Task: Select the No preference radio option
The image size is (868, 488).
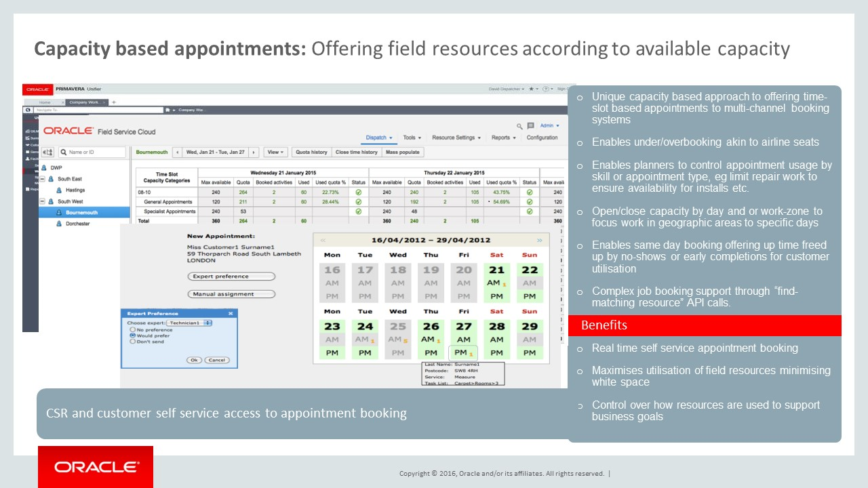Action: point(132,329)
